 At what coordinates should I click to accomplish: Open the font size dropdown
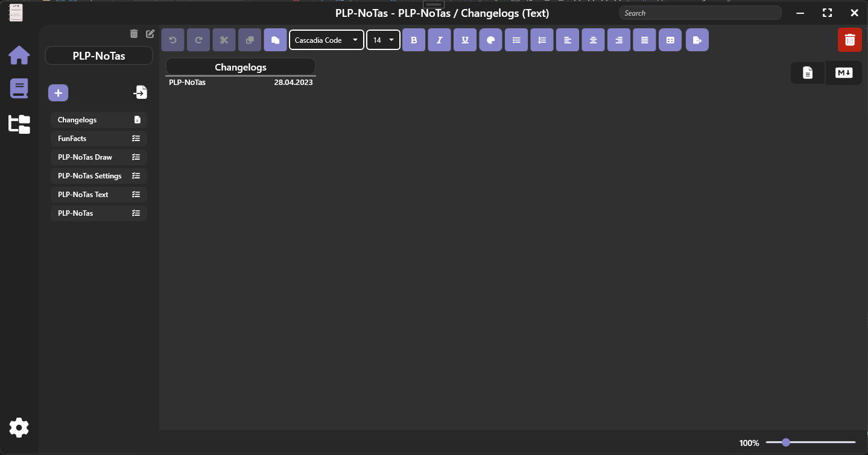tap(383, 39)
